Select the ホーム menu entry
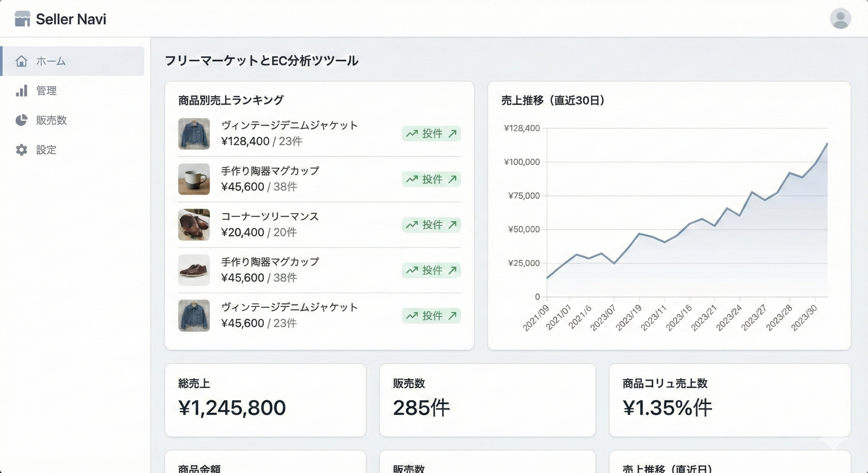The width and height of the screenshot is (868, 473). coord(51,61)
